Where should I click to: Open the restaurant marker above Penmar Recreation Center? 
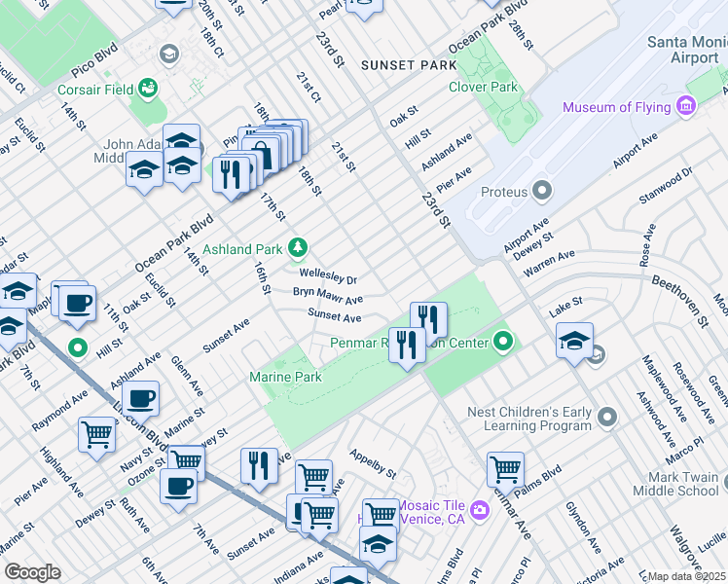[428, 319]
